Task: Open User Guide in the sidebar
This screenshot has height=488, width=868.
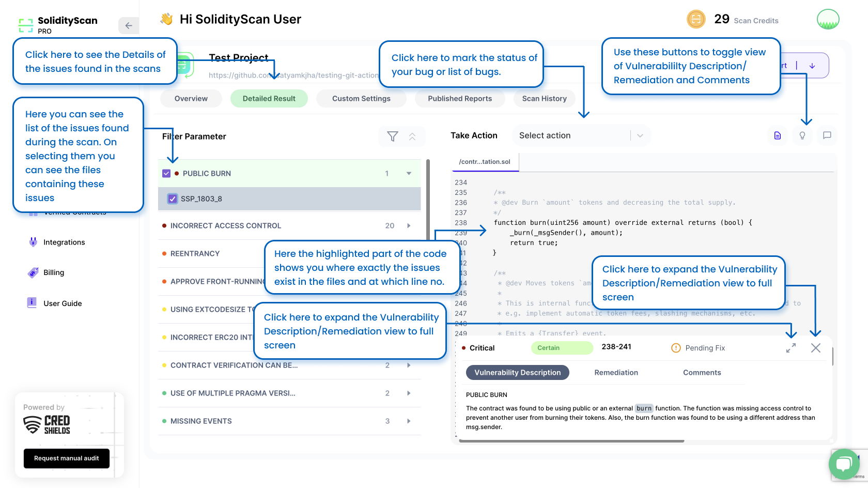Action: pyautogui.click(x=63, y=303)
